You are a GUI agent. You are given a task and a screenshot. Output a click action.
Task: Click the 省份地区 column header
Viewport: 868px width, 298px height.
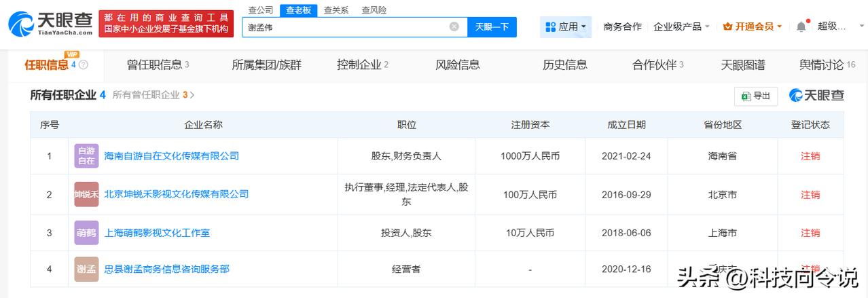pyautogui.click(x=722, y=125)
